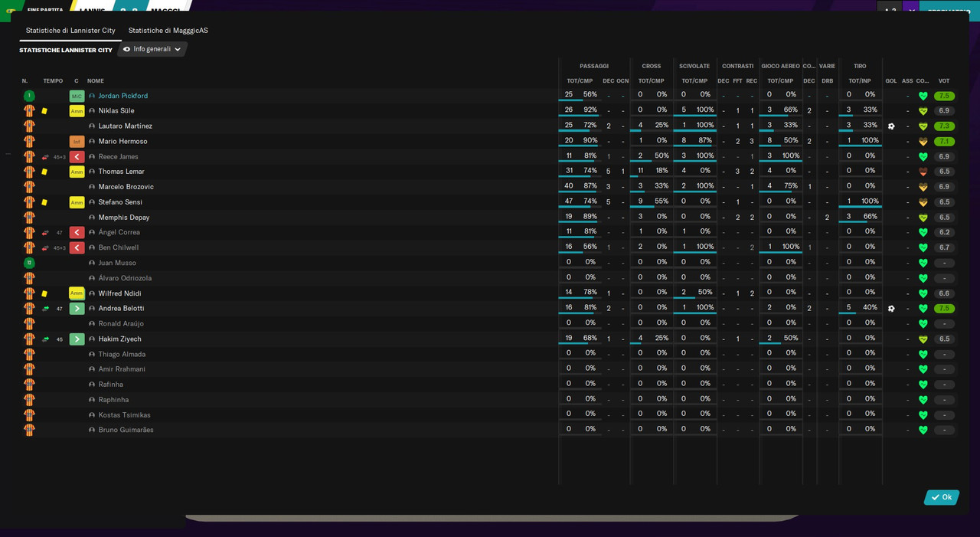Confirm with the Ok button

[942, 497]
